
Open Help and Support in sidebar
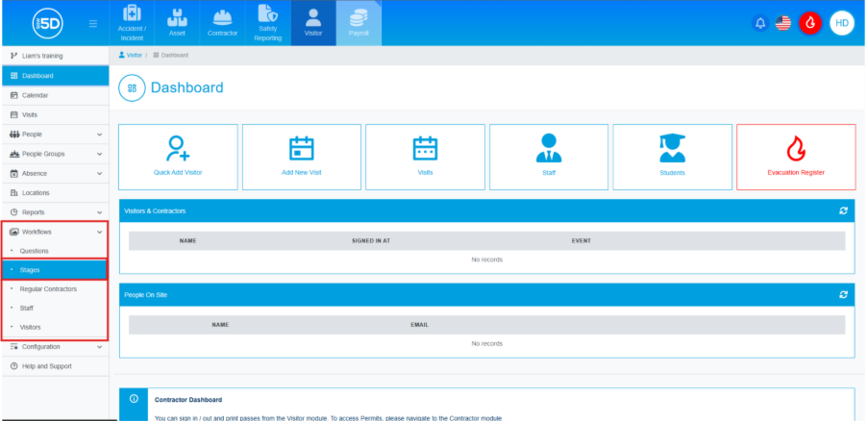[46, 366]
